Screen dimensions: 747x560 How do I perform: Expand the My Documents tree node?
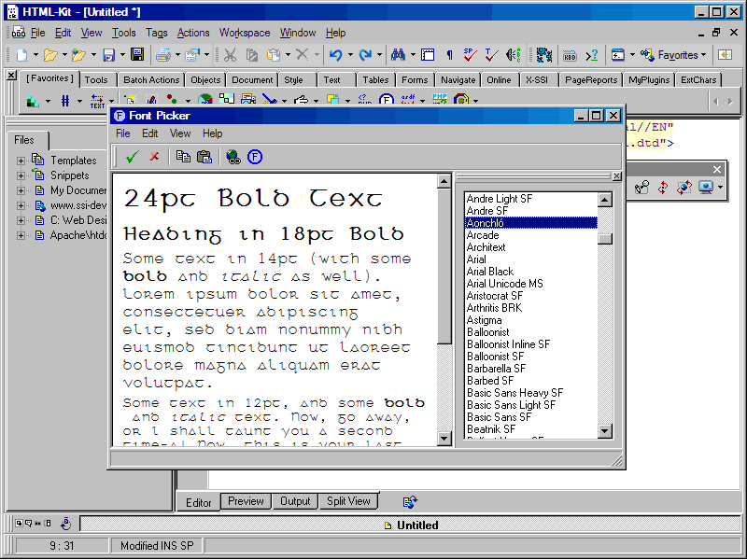pyautogui.click(x=21, y=190)
